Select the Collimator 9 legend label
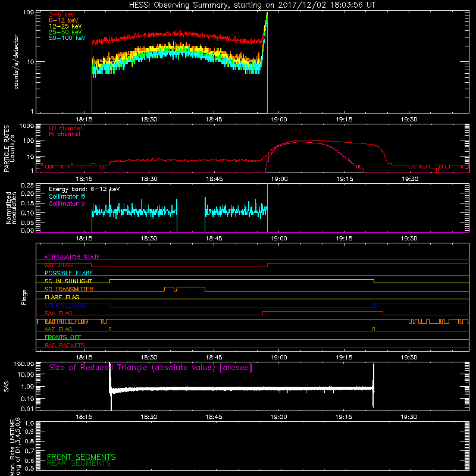This screenshot has height=476, width=476. (x=67, y=203)
